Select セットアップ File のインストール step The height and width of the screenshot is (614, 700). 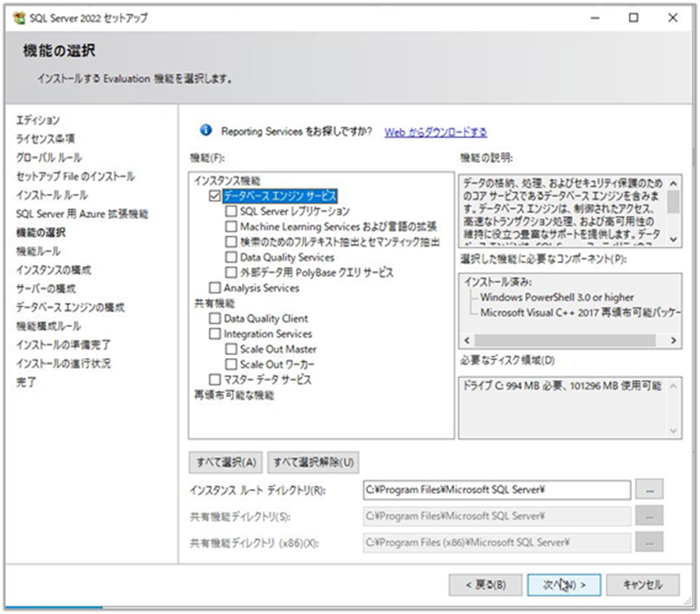75,176
